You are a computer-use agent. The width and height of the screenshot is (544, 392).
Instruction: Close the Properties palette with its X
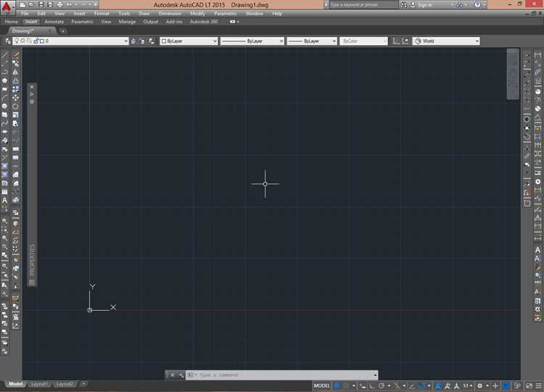click(x=32, y=87)
